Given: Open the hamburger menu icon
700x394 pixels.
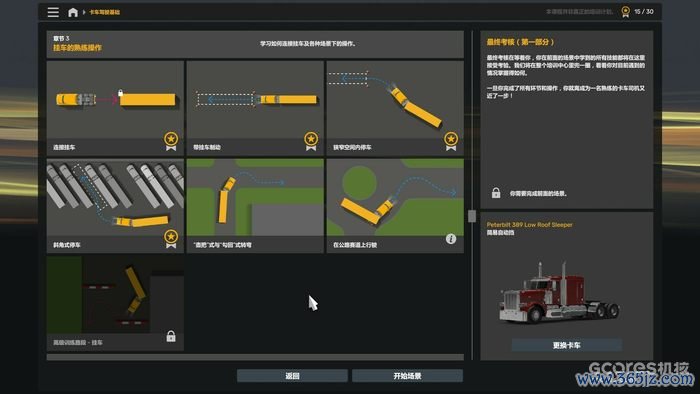Looking at the screenshot, I should (53, 12).
